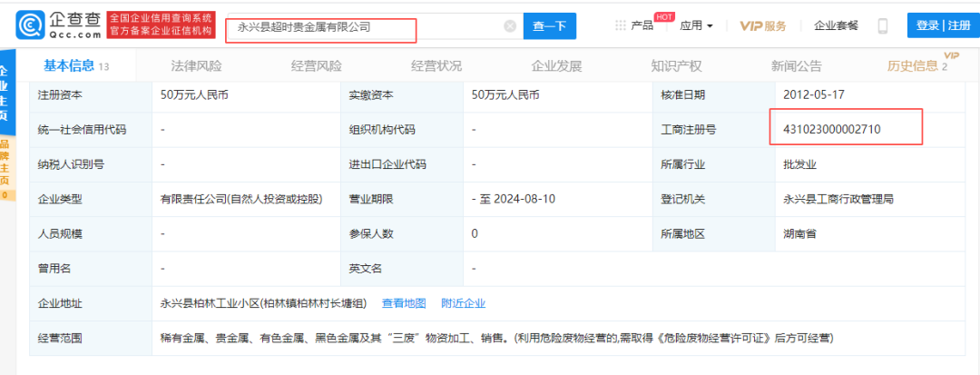This screenshot has width=980, height=375.
Task: Click the 进出口企业代码 label cell
Action: [402, 165]
